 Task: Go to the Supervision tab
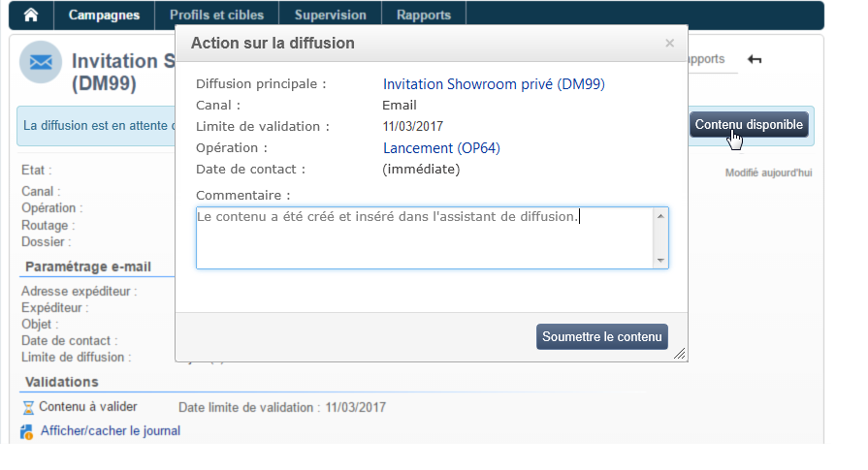331,16
